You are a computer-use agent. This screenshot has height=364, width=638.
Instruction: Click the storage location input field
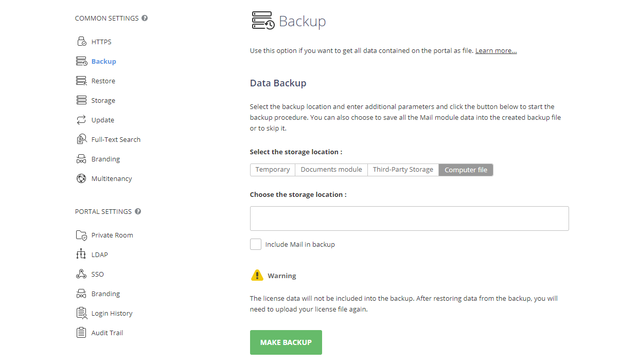[x=409, y=219]
